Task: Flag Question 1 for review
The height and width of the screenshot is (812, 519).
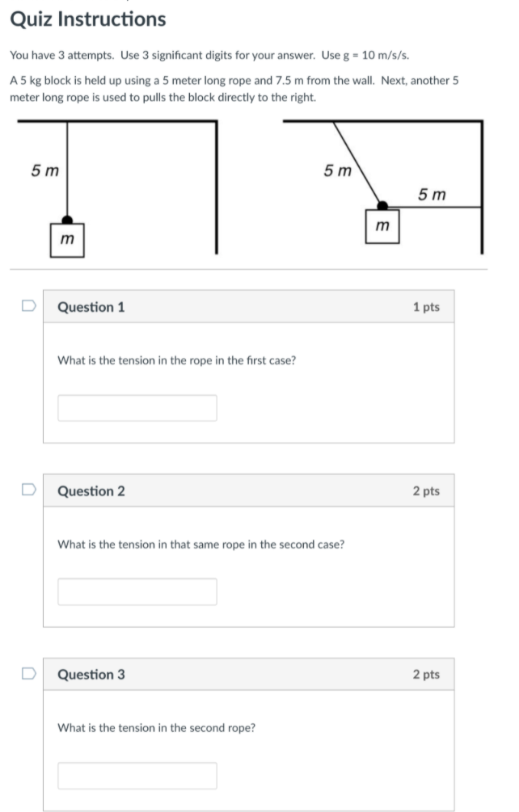Action: 28,306
